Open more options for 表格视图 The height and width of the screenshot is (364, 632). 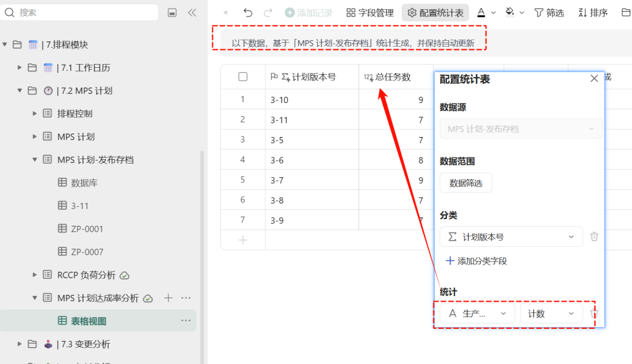(x=186, y=320)
